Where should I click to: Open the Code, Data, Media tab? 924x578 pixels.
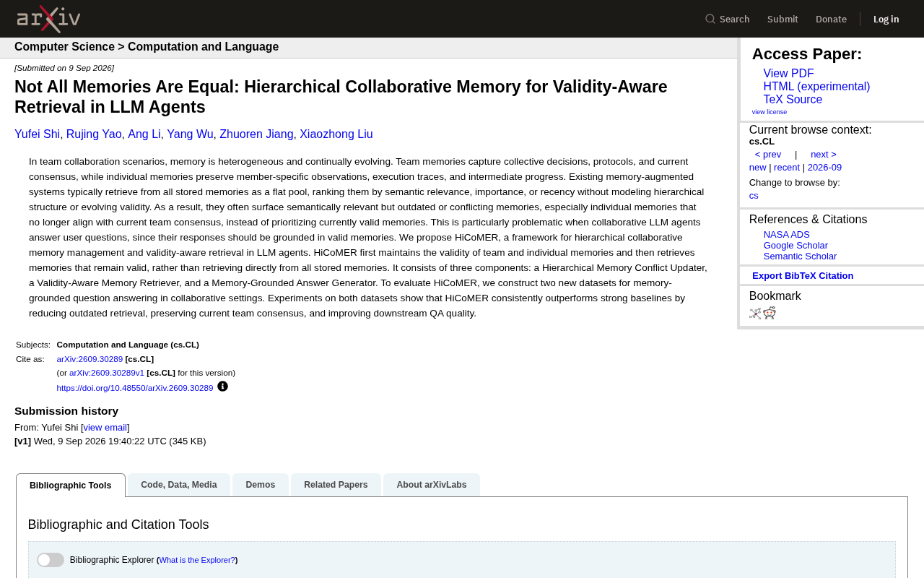tap(179, 485)
